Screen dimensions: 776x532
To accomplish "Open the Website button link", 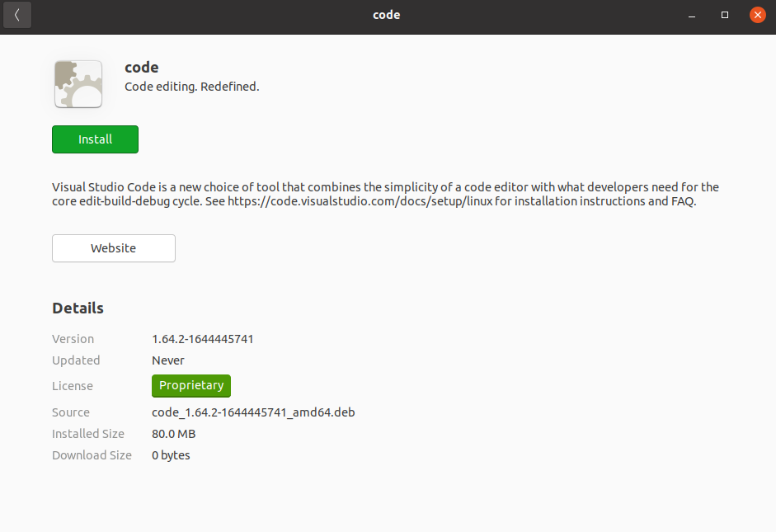I will click(114, 248).
